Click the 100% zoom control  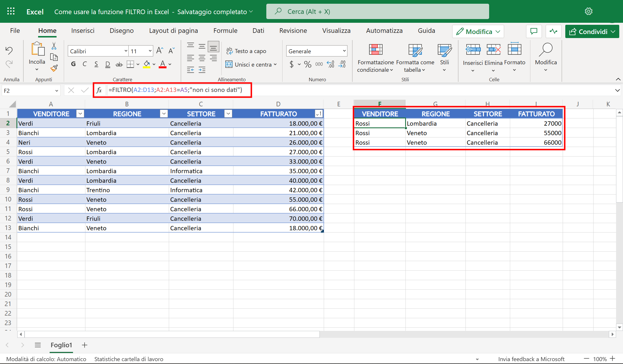[600, 359]
